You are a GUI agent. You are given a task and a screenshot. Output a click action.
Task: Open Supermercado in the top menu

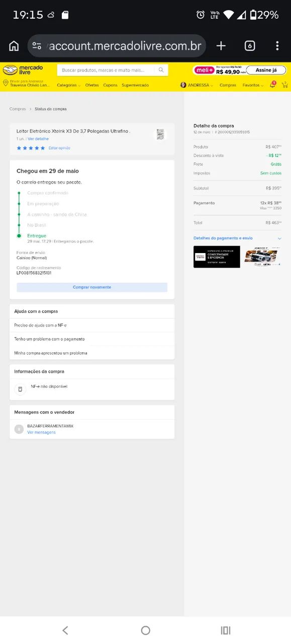pyautogui.click(x=135, y=85)
